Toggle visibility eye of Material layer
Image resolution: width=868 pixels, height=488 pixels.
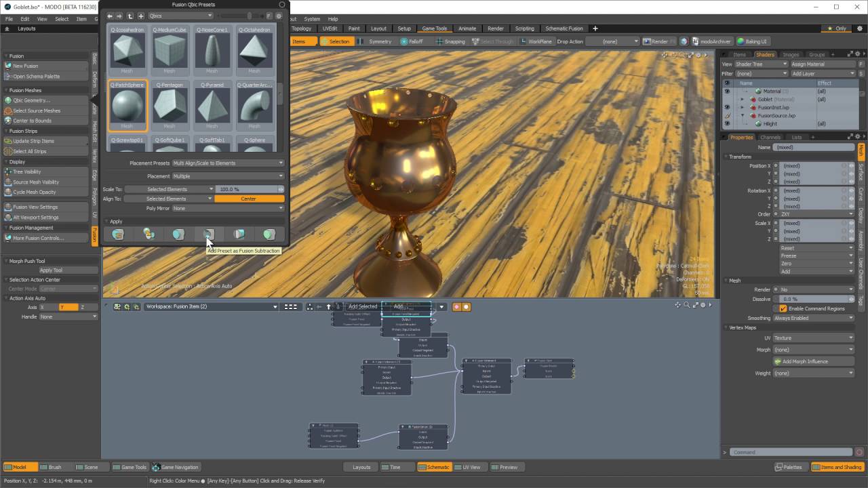point(727,91)
